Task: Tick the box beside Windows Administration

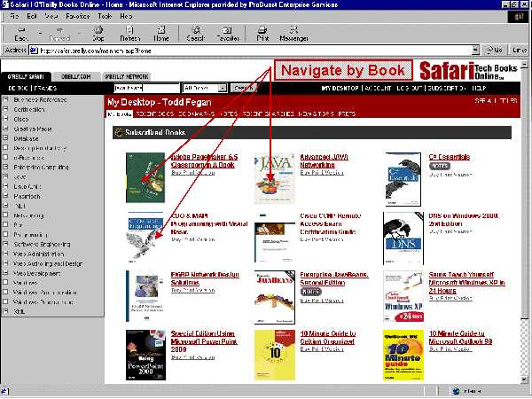Action: pyautogui.click(x=5, y=292)
